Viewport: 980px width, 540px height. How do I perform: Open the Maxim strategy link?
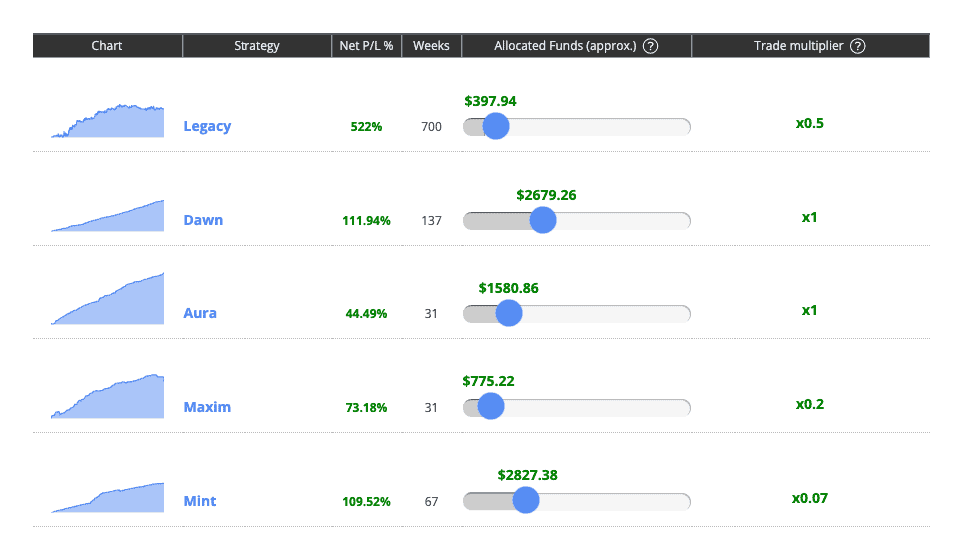click(207, 407)
